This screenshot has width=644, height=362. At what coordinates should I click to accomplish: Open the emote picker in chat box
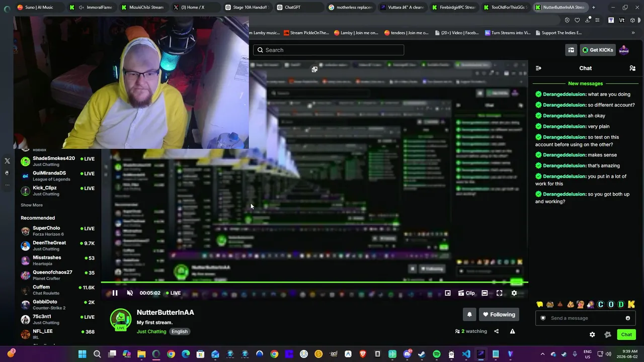(628, 318)
